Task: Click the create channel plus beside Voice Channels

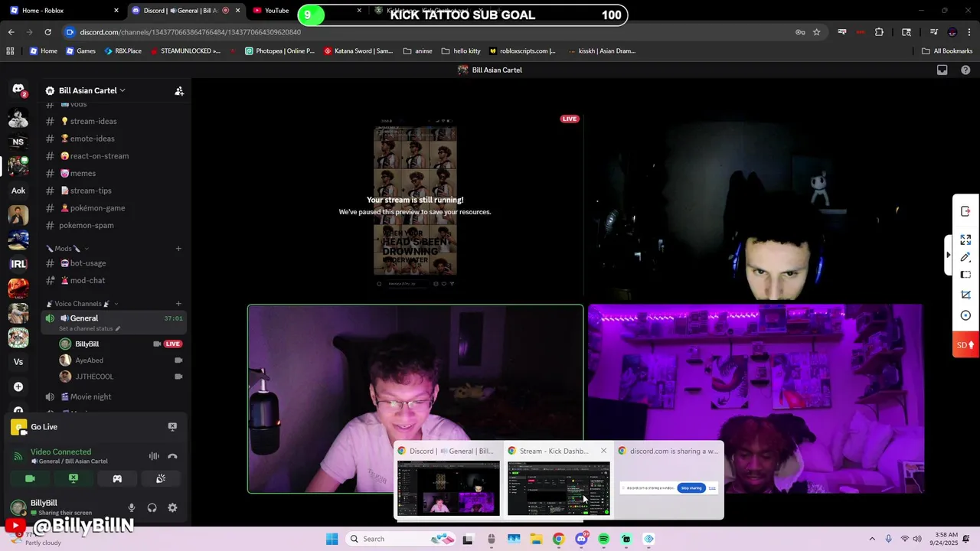Action: (x=178, y=304)
